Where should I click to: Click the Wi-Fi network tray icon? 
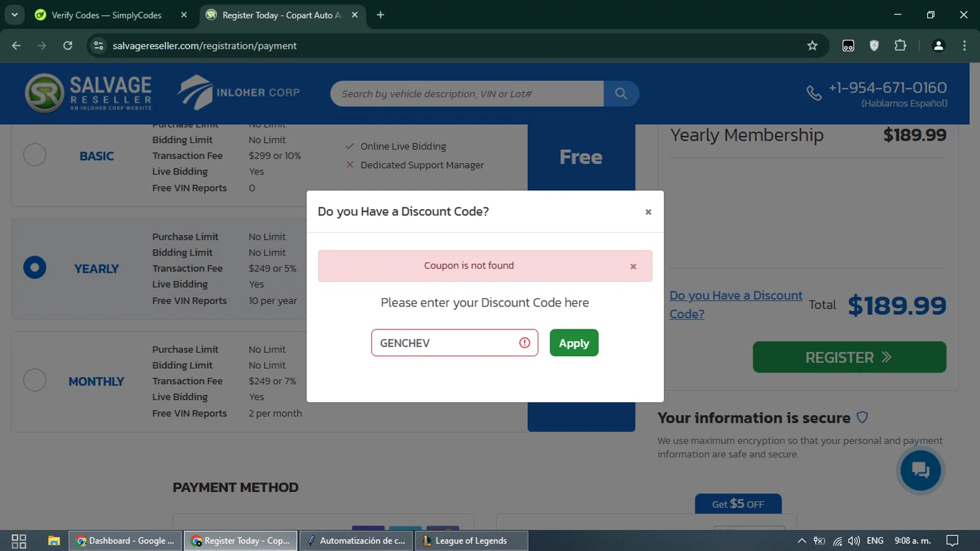tap(837, 541)
